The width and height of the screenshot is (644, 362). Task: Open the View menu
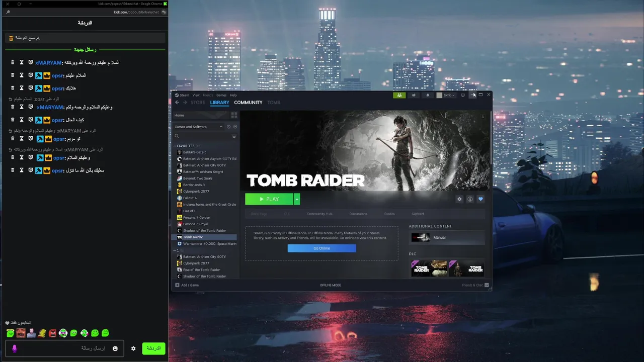coord(196,95)
